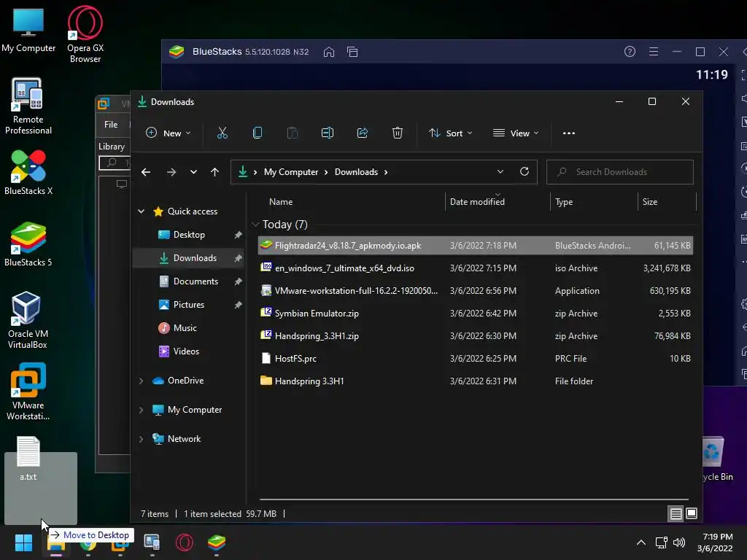This screenshot has height=560, width=747.
Task: Click the Share icon in Explorer toolbar
Action: click(363, 133)
